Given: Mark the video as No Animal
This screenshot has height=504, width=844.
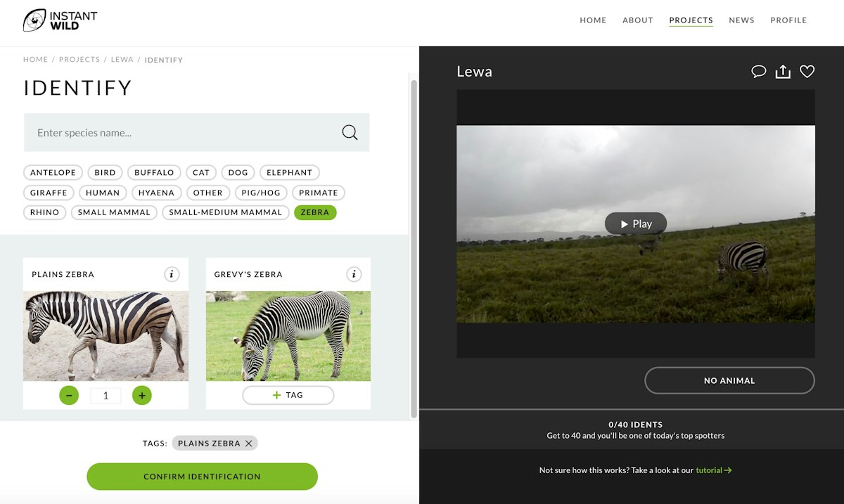Looking at the screenshot, I should point(729,380).
